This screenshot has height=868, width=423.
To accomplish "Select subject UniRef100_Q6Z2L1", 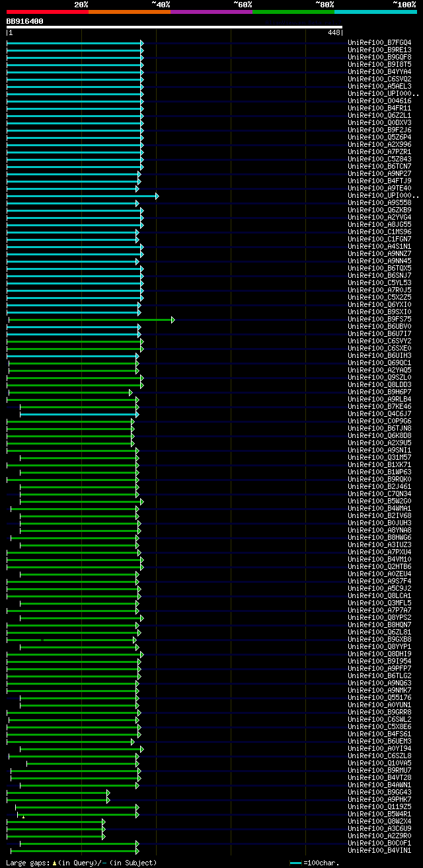I will click(x=379, y=116).
